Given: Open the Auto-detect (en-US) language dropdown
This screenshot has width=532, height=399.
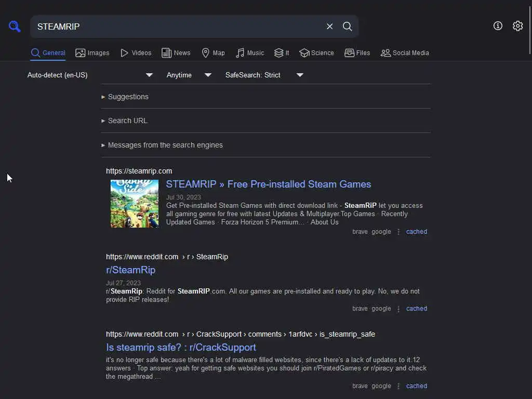Looking at the screenshot, I should pos(90,75).
